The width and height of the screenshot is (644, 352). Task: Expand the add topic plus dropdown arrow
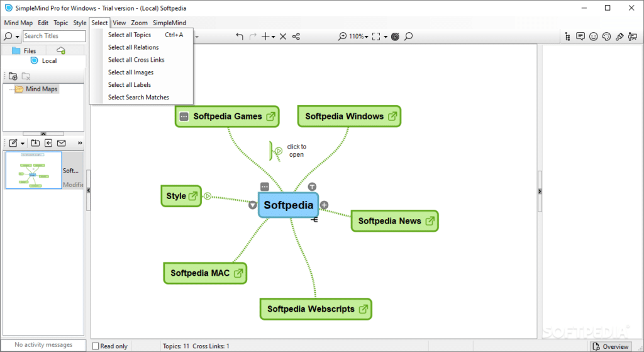273,37
